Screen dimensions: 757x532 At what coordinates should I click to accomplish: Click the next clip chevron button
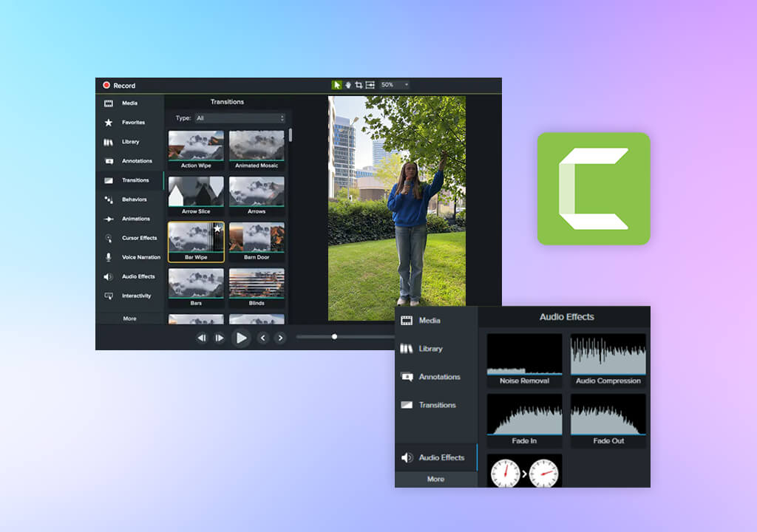tap(280, 338)
